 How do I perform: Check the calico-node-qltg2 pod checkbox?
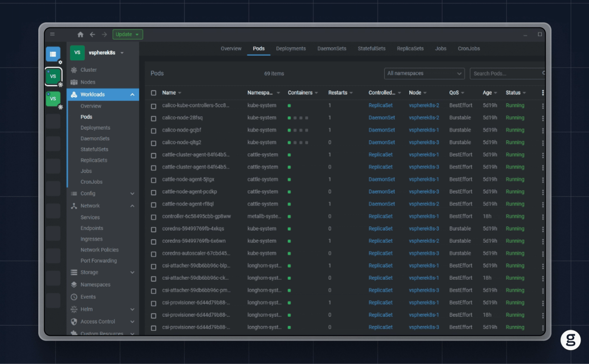tap(154, 143)
